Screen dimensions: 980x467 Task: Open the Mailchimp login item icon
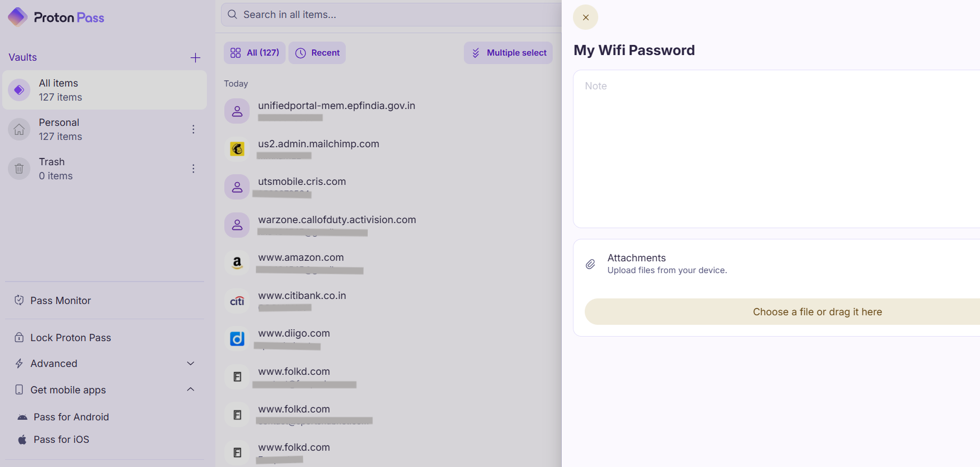pyautogui.click(x=237, y=149)
